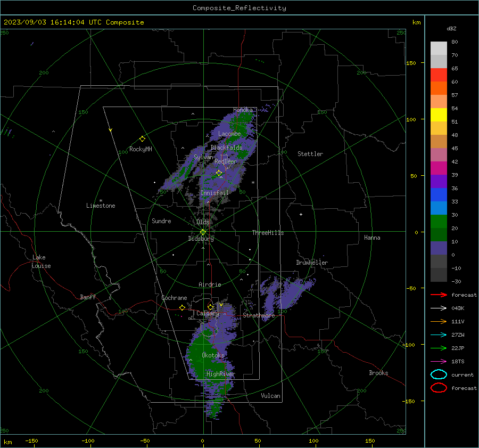Click the Ponoka city label
Viewport: 479px width, 448px height.
[x=243, y=110]
